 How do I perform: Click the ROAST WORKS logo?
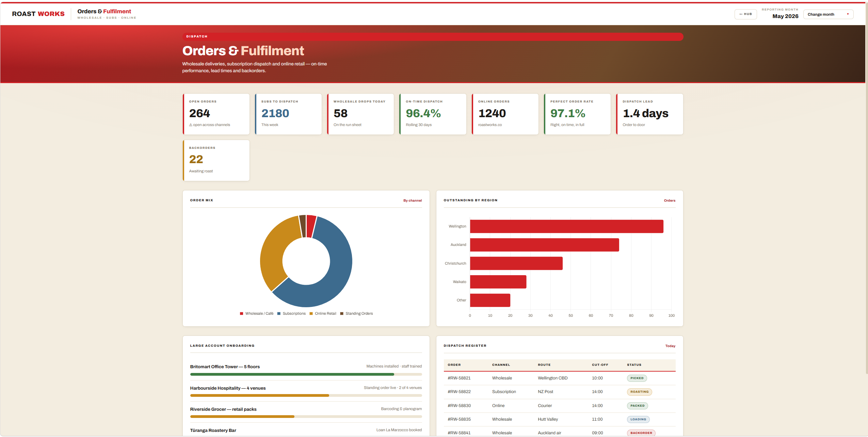(x=38, y=14)
